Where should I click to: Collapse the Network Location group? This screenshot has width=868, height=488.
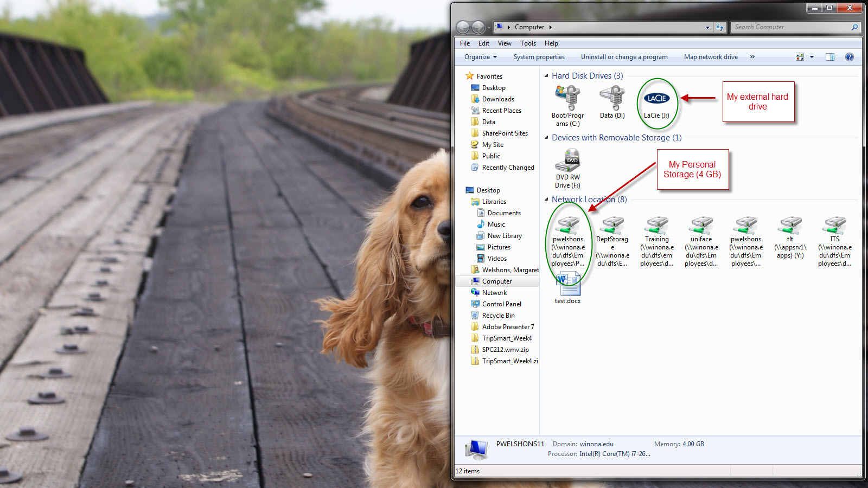pos(546,200)
